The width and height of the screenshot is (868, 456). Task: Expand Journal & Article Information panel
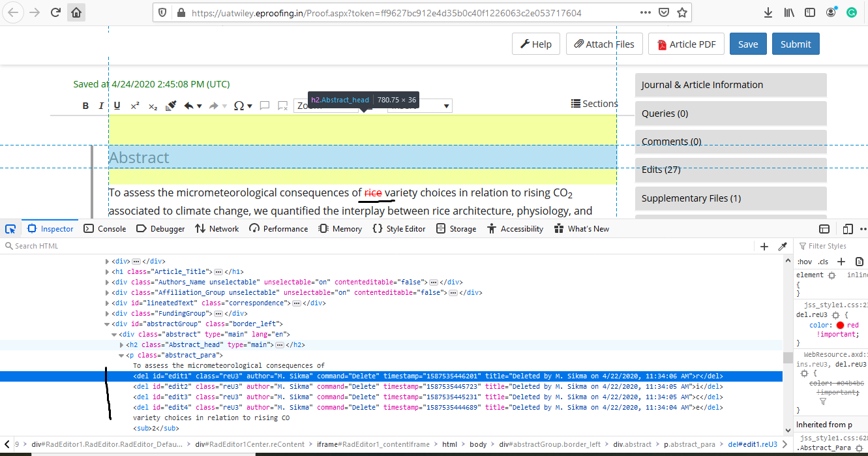pyautogui.click(x=731, y=85)
